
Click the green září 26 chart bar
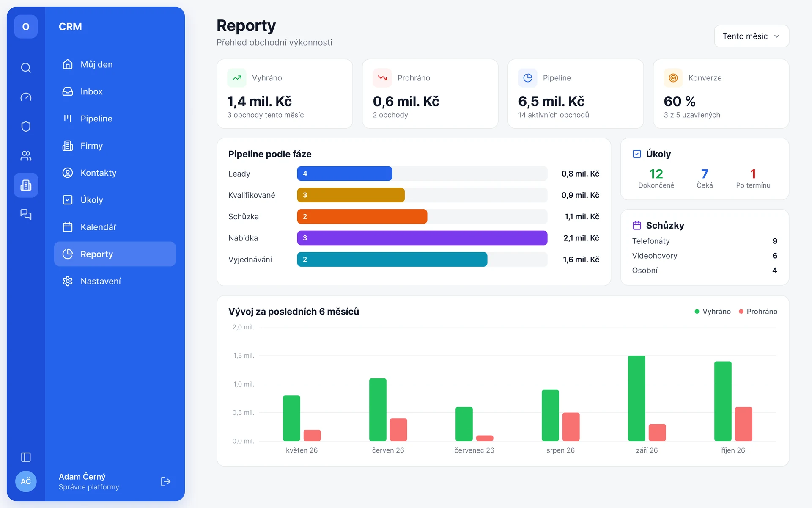point(636,398)
